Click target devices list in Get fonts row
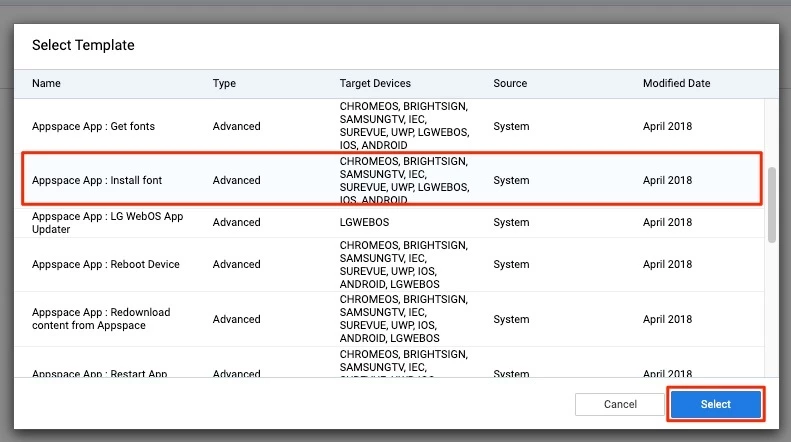This screenshot has width=791, height=442. click(x=404, y=126)
